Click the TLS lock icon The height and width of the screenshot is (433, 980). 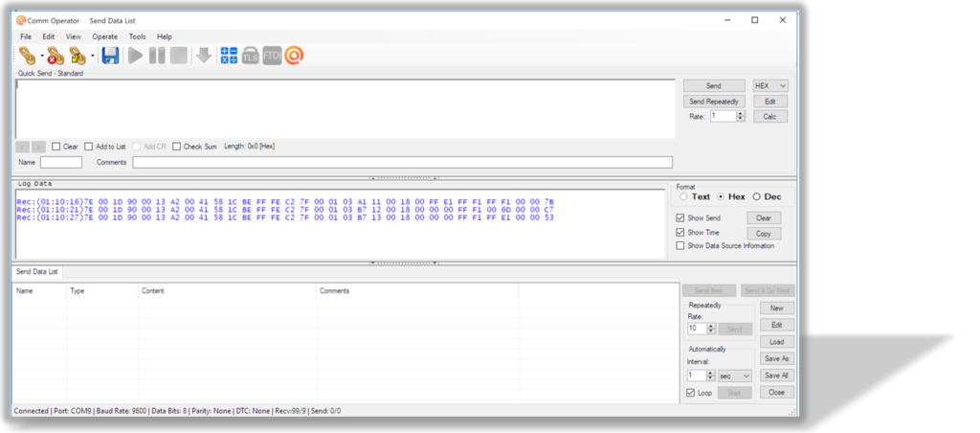coord(250,56)
